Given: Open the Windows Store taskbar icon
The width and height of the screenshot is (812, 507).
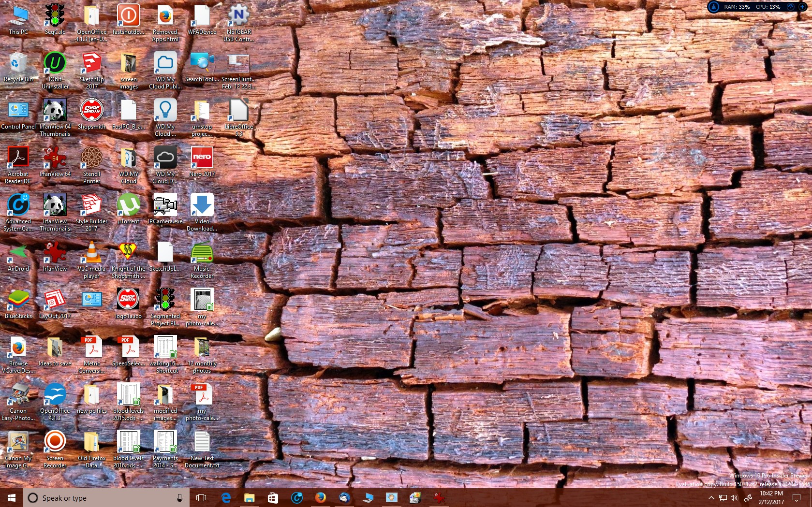Looking at the screenshot, I should pos(273,498).
